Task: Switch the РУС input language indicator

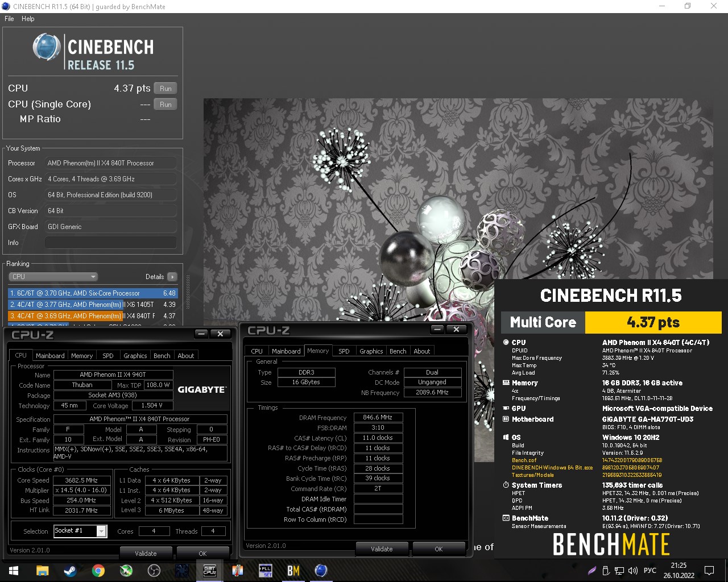Action: tap(650, 571)
